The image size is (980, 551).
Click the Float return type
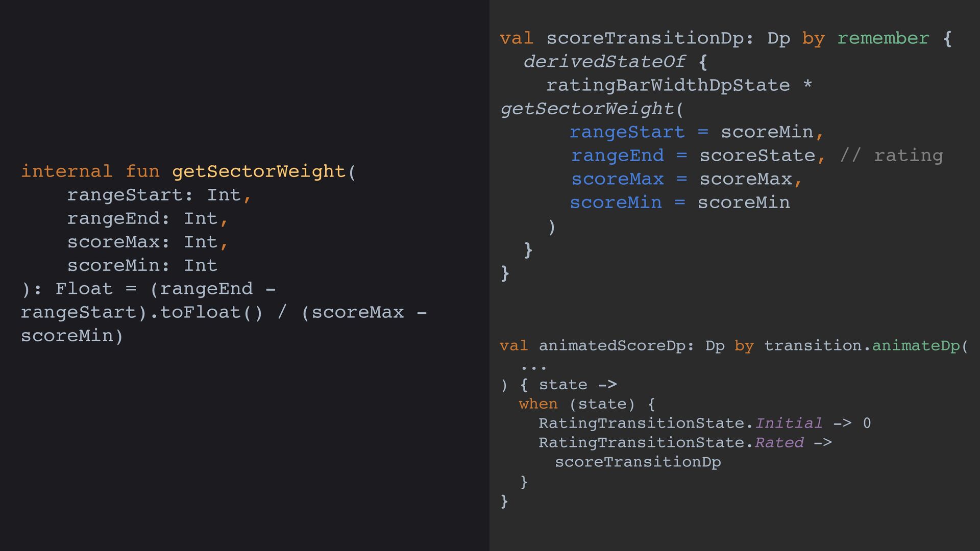pos(84,289)
